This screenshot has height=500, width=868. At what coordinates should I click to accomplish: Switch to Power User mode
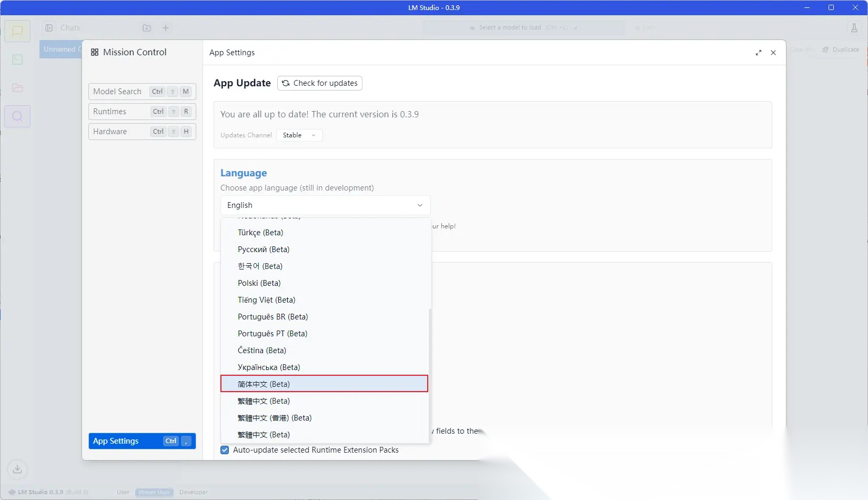click(x=154, y=492)
